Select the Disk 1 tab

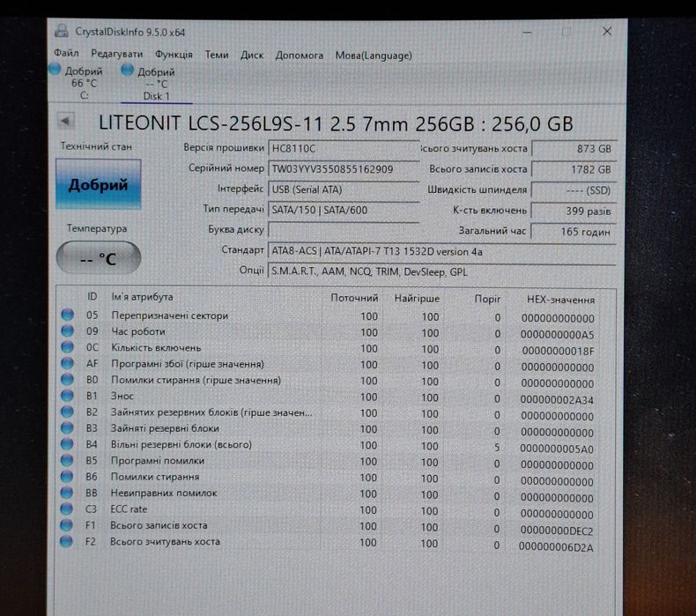coord(156,84)
